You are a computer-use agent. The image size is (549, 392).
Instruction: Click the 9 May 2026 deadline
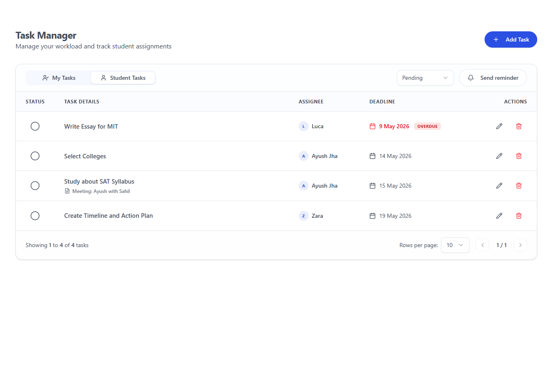tap(394, 126)
